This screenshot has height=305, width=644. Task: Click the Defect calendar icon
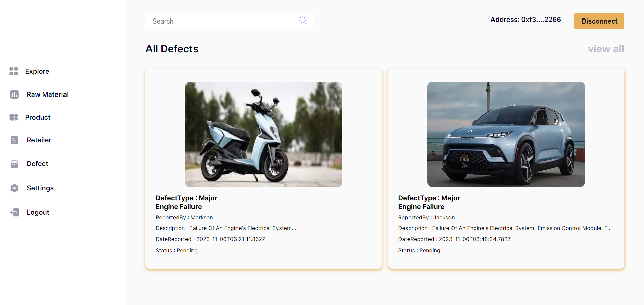(x=14, y=164)
